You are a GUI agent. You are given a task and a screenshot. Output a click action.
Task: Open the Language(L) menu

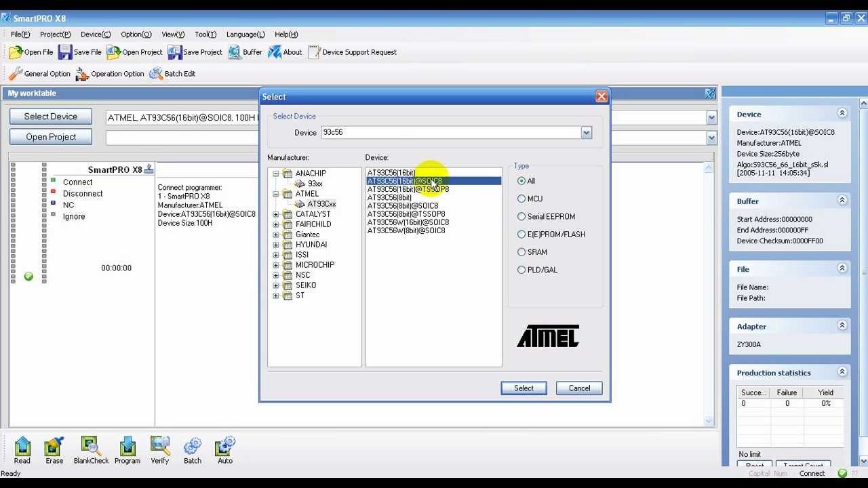click(x=245, y=35)
